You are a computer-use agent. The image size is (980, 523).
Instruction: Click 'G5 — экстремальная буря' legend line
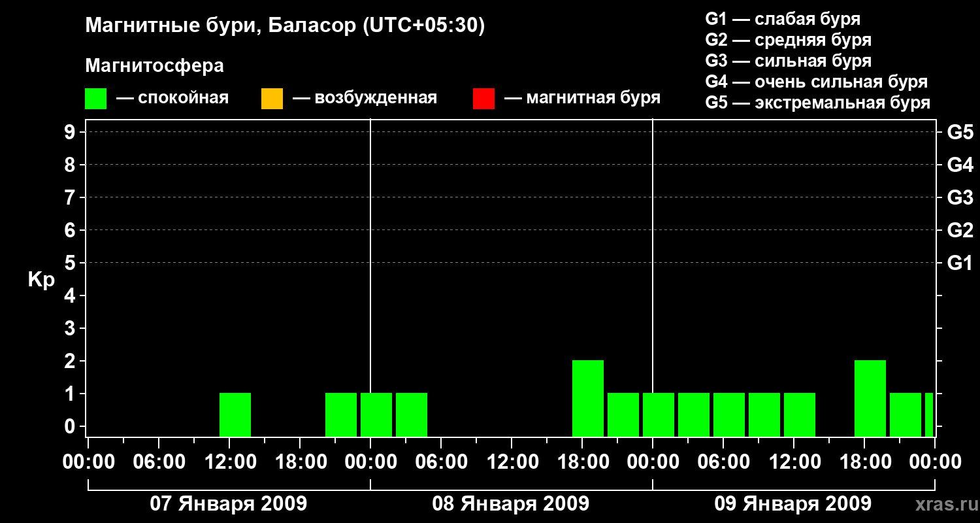[x=818, y=103]
